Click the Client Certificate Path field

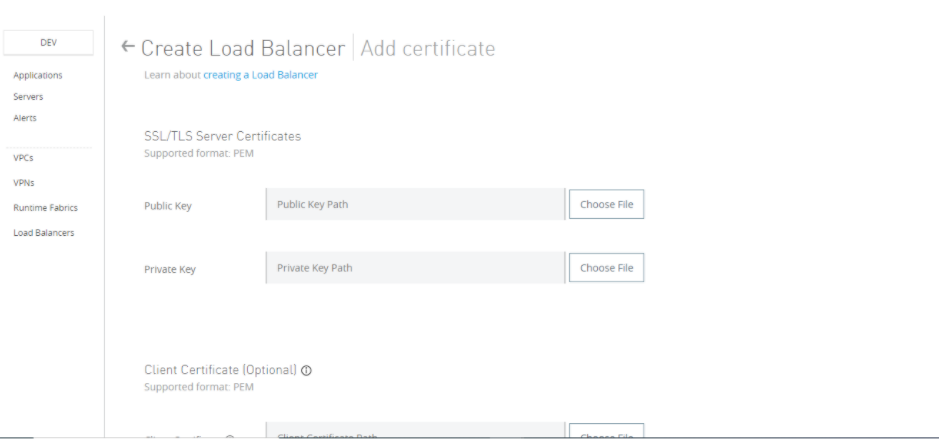[415, 433]
